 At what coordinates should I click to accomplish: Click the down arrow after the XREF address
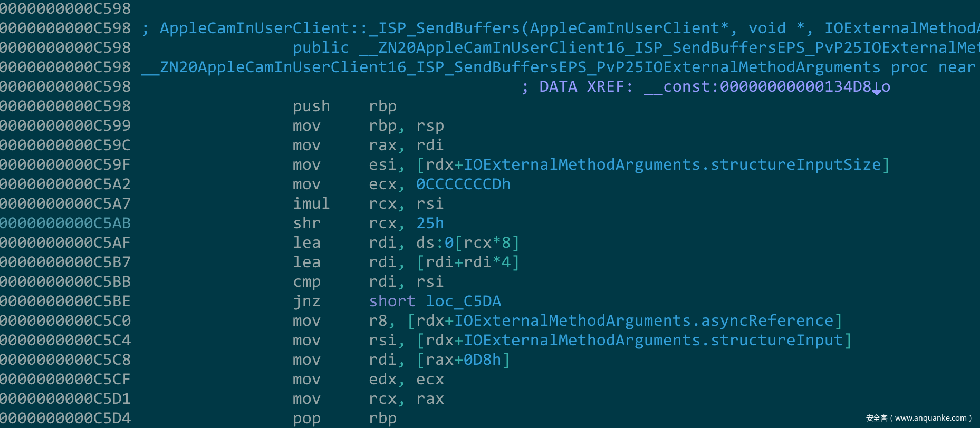[876, 89]
